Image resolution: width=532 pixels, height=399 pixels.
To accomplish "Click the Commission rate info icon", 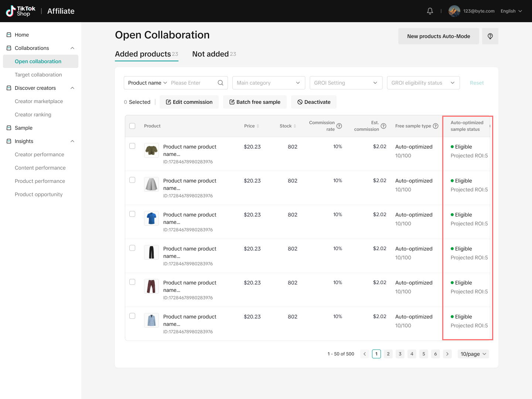I will 339,126.
